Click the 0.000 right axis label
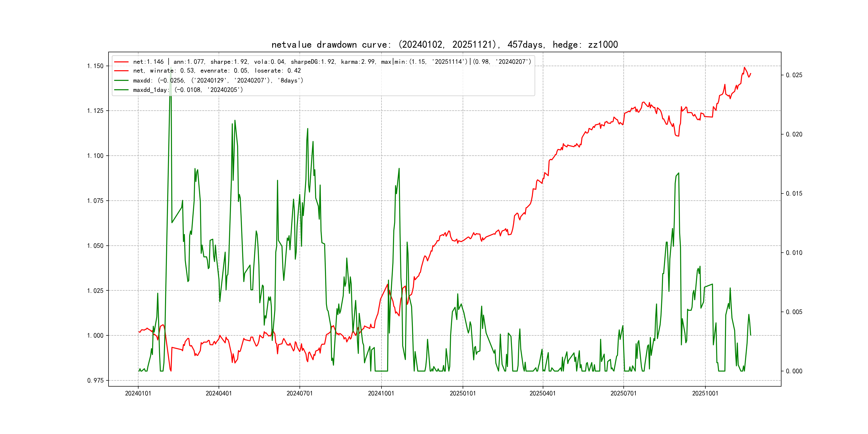The height and width of the screenshot is (434, 868). click(794, 371)
